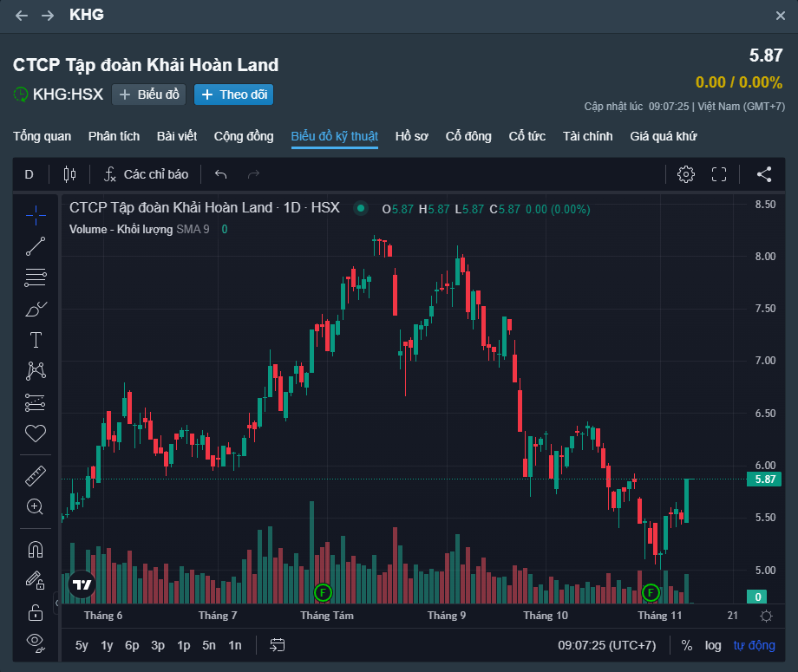Image resolution: width=798 pixels, height=672 pixels.
Task: Share the chart
Action: [764, 174]
